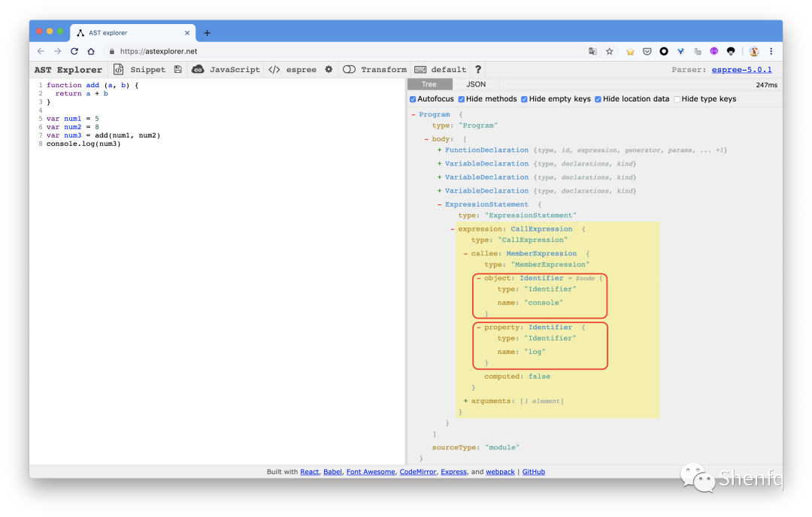Collapse the ExpressionStatement node
Screen dimensions: 812x517
[x=439, y=205]
